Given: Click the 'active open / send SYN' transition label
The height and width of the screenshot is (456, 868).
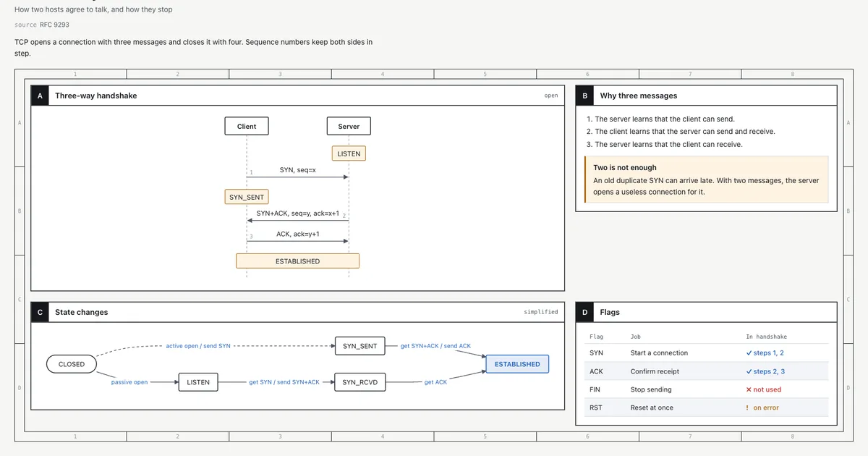Looking at the screenshot, I should click(x=198, y=346).
